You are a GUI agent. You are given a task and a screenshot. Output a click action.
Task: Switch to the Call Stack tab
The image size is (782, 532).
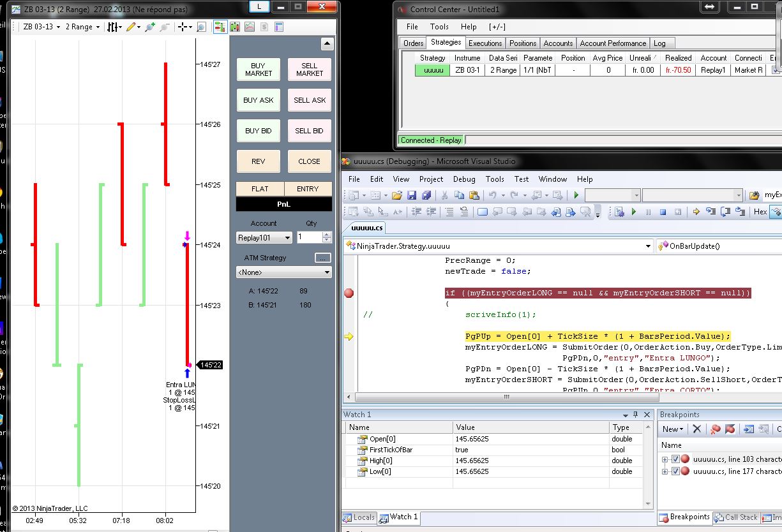click(736, 517)
